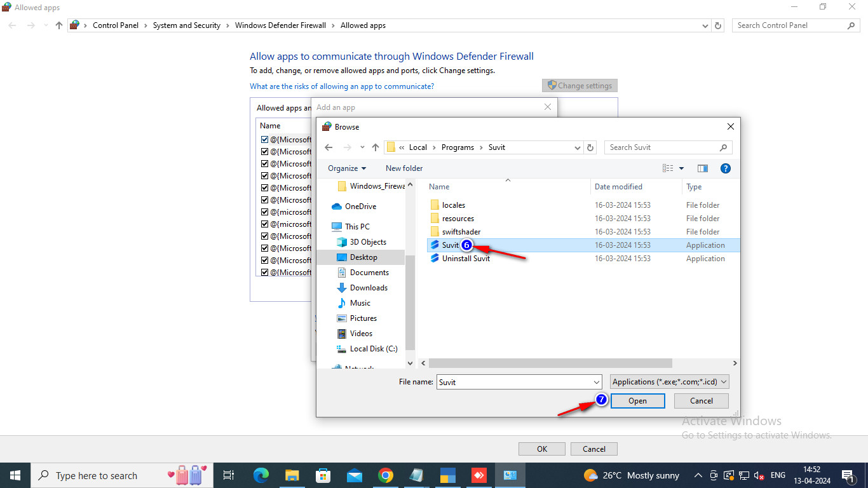Expand Control Panel address bar dropdown

point(705,25)
